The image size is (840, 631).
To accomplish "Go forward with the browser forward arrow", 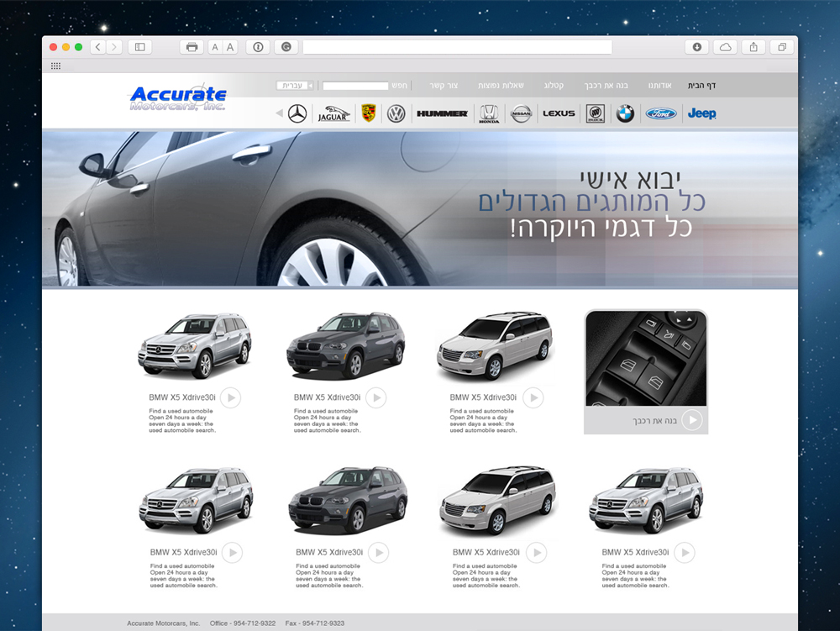I will 113,47.
